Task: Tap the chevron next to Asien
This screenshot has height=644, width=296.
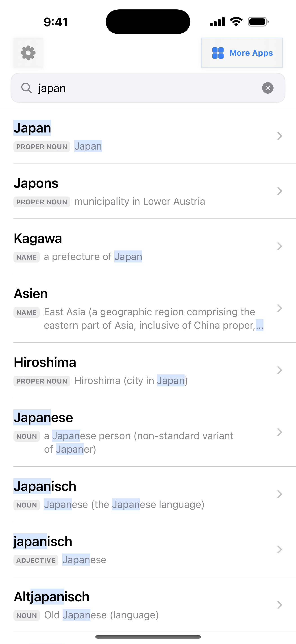Action: coord(280,309)
